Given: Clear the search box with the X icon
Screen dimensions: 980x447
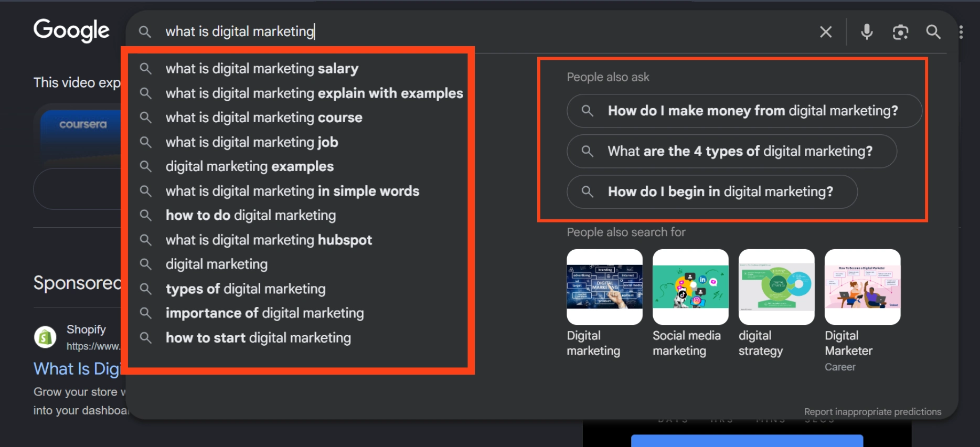Looking at the screenshot, I should (x=826, y=32).
